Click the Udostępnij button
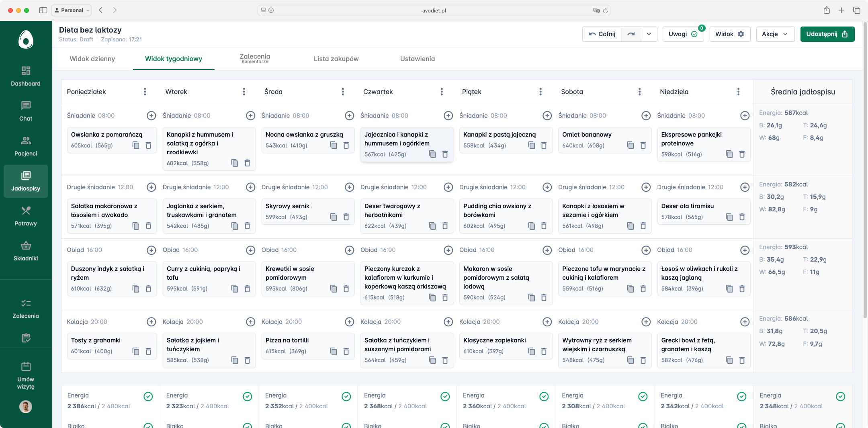 click(827, 34)
